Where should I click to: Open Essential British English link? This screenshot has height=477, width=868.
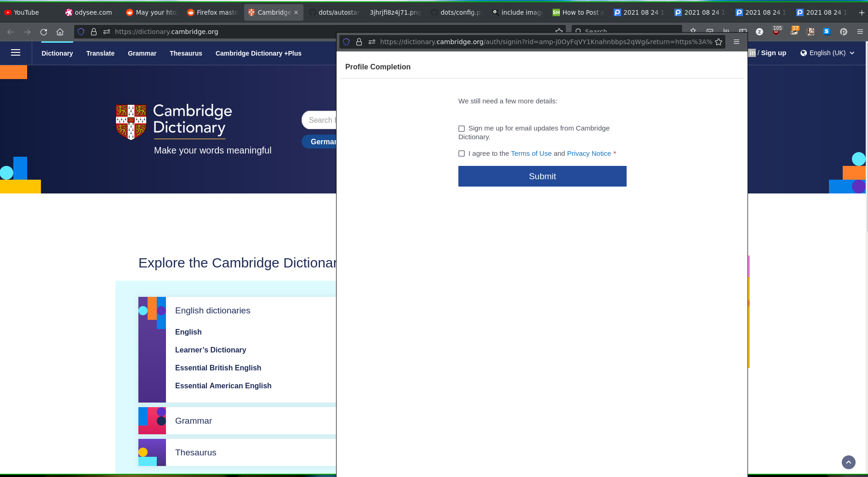click(x=218, y=368)
